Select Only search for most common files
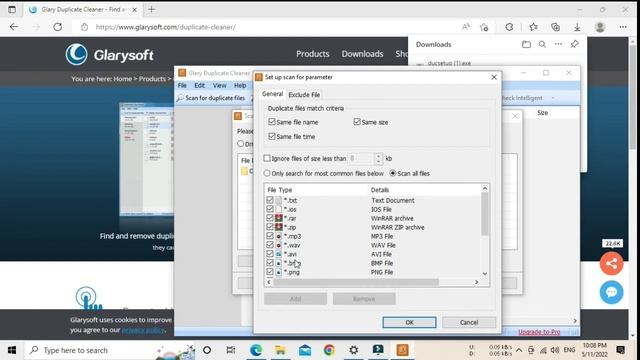 click(x=267, y=173)
